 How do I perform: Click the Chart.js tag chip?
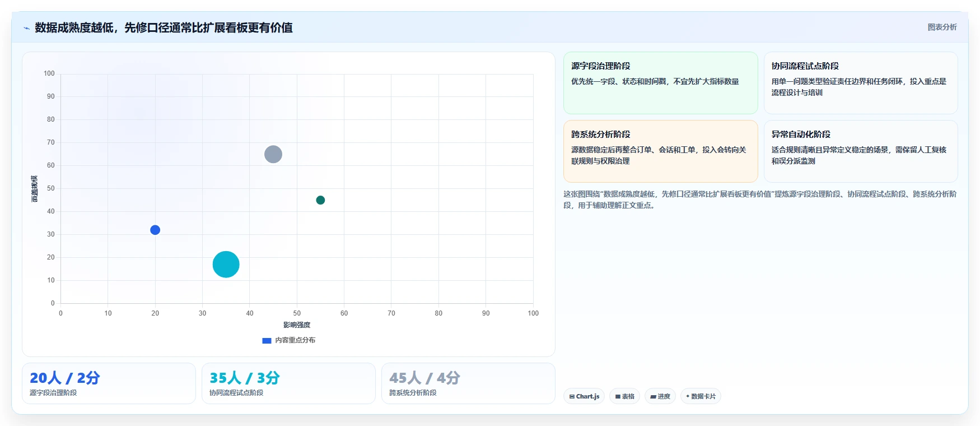[x=584, y=396]
